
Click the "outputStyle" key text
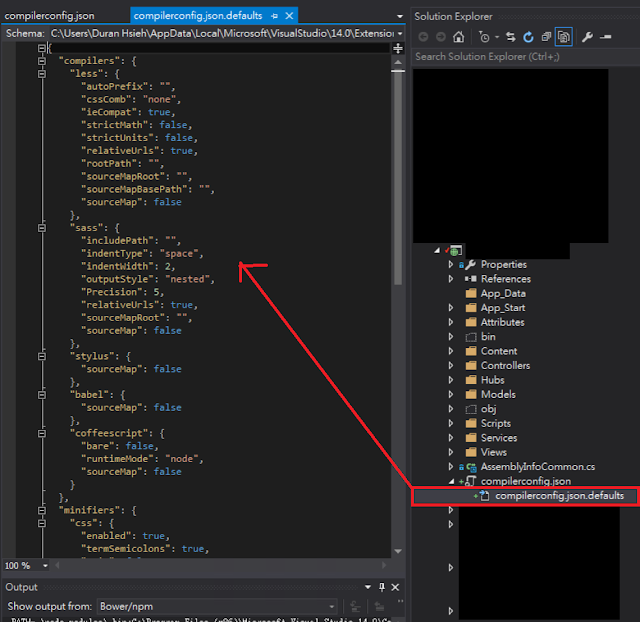click(x=117, y=279)
